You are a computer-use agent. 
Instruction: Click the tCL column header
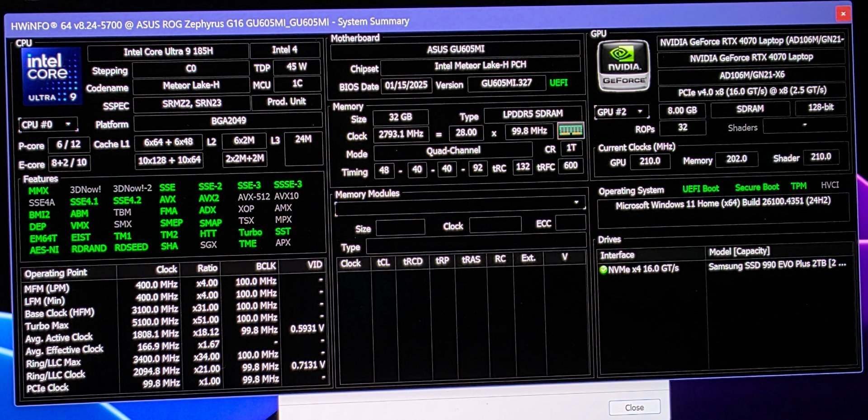click(383, 262)
